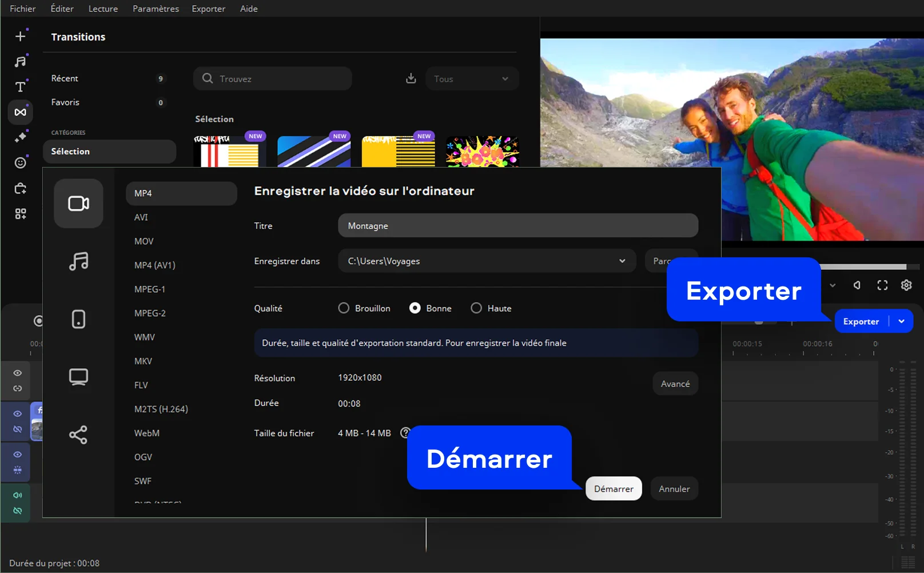Select audio export music note icon
The width and height of the screenshot is (924, 573).
pos(78,261)
